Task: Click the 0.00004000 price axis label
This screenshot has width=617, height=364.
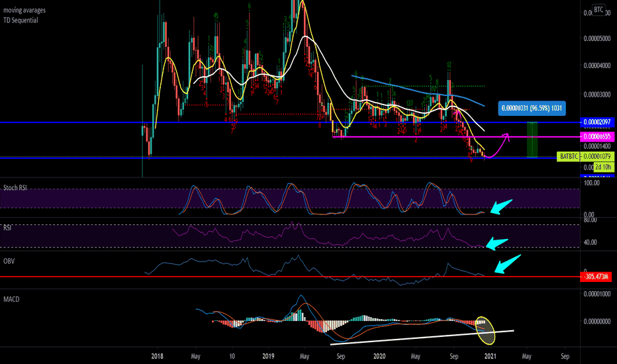Action: coord(597,66)
